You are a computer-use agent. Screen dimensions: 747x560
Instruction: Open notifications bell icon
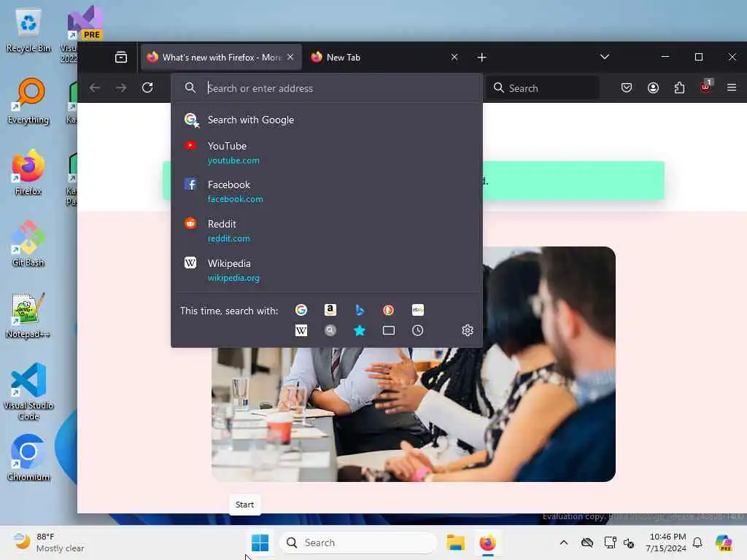pyautogui.click(x=697, y=542)
